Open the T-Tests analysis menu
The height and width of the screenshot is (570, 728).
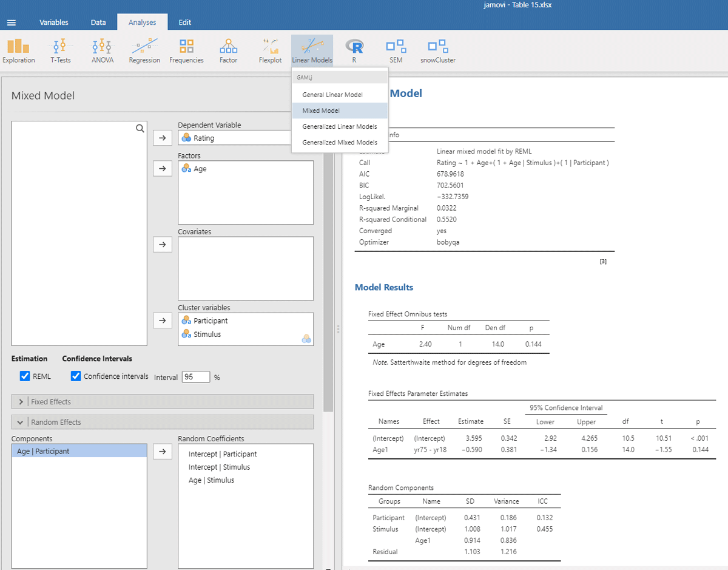click(61, 51)
